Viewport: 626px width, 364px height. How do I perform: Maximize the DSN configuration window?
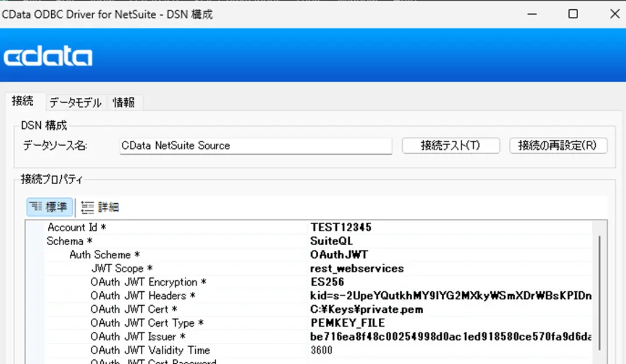573,14
